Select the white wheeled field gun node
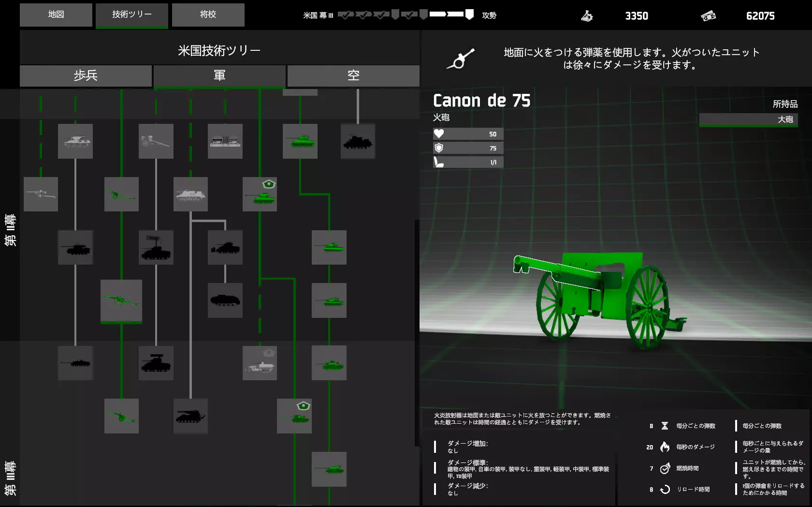Screen dimensions: 812x507 (156, 141)
